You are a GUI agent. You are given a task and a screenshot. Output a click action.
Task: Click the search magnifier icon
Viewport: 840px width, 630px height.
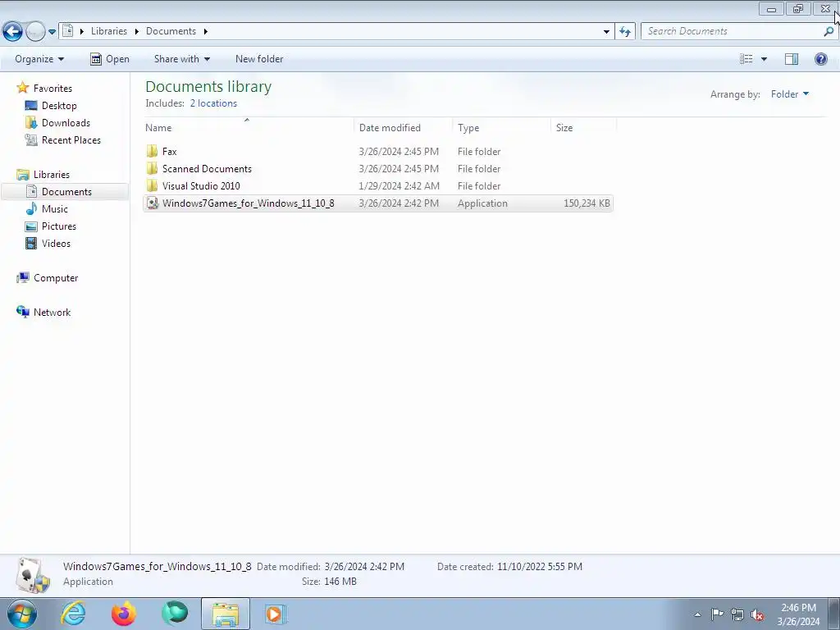click(829, 32)
